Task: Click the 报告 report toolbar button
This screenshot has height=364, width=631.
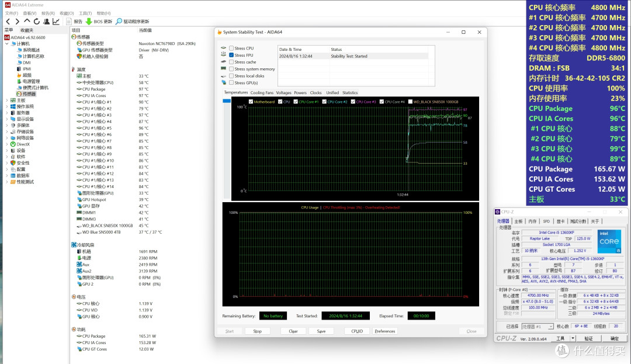Action: (74, 21)
